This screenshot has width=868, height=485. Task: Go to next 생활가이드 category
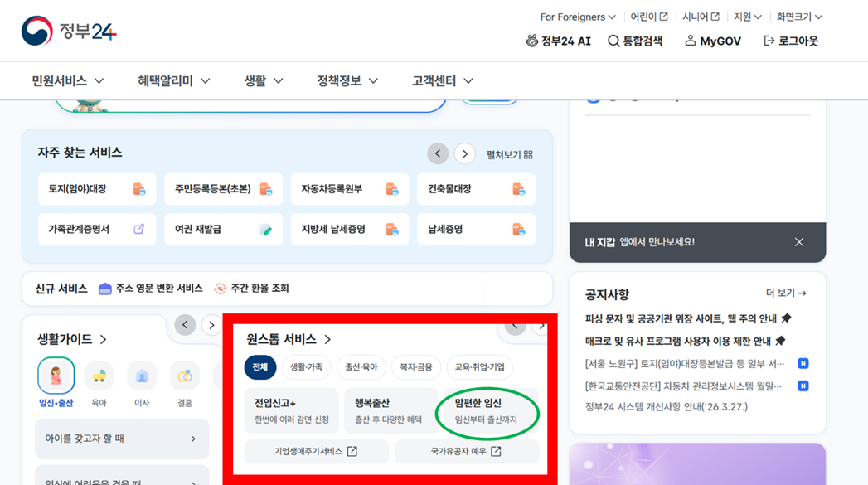click(x=211, y=325)
